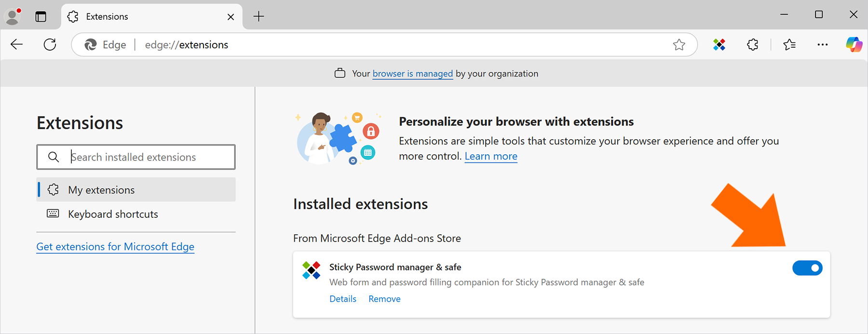Screen dimensions: 868x334
Task: Click the search magnifier icon
Action: [x=54, y=157]
